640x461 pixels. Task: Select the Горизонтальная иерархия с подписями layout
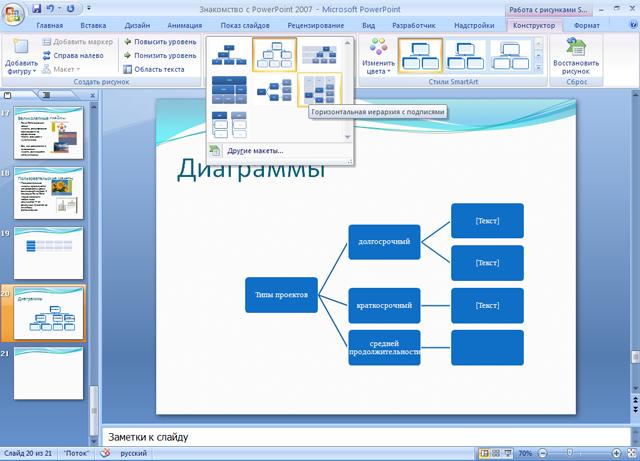point(320,91)
